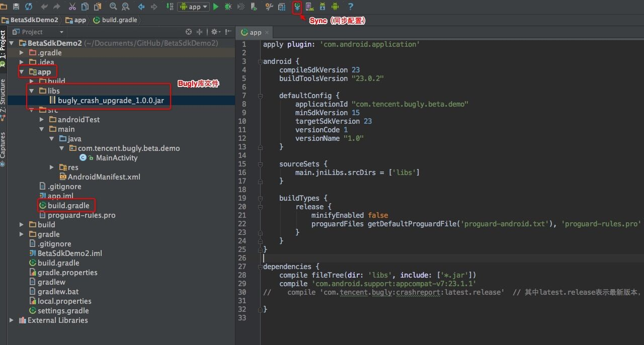Expand the .gradle folder arrow

click(x=22, y=53)
